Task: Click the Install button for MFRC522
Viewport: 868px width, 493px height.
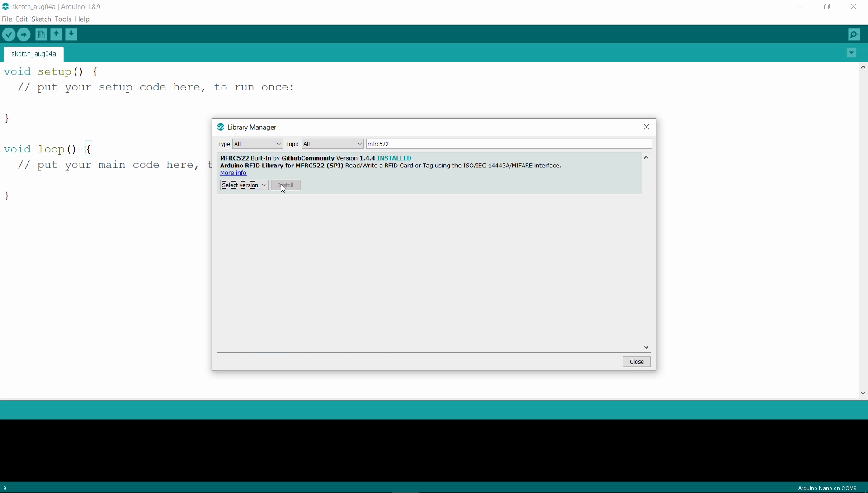Action: click(x=286, y=185)
